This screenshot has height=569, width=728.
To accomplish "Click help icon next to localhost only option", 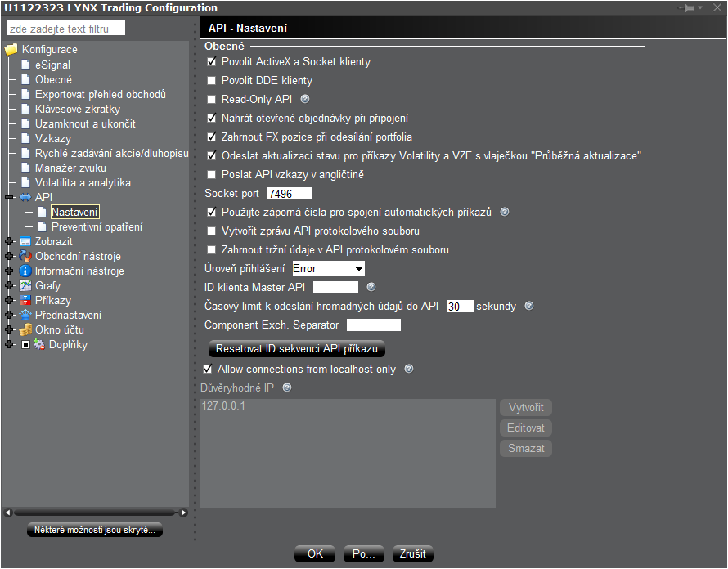I will coord(409,369).
